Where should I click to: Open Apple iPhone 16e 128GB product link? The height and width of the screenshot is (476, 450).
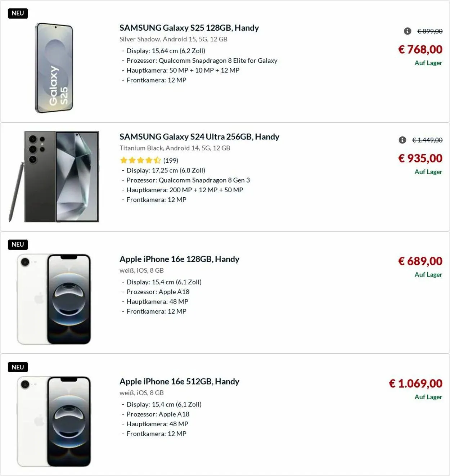[x=179, y=259]
